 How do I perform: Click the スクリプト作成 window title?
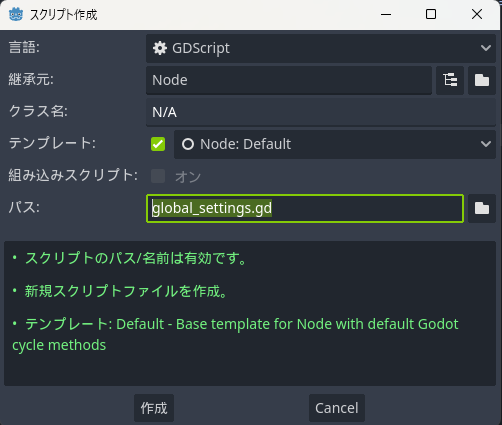tap(63, 15)
